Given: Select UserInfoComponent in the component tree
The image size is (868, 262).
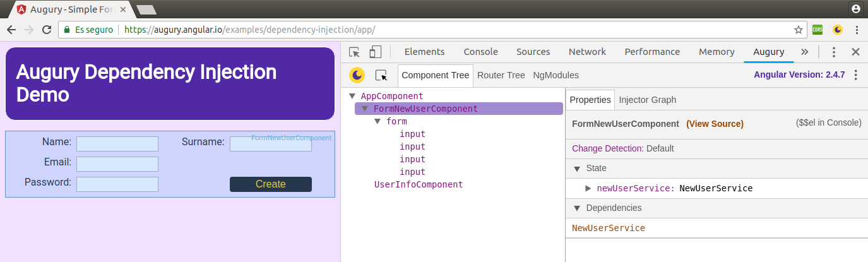Looking at the screenshot, I should click(x=419, y=184).
